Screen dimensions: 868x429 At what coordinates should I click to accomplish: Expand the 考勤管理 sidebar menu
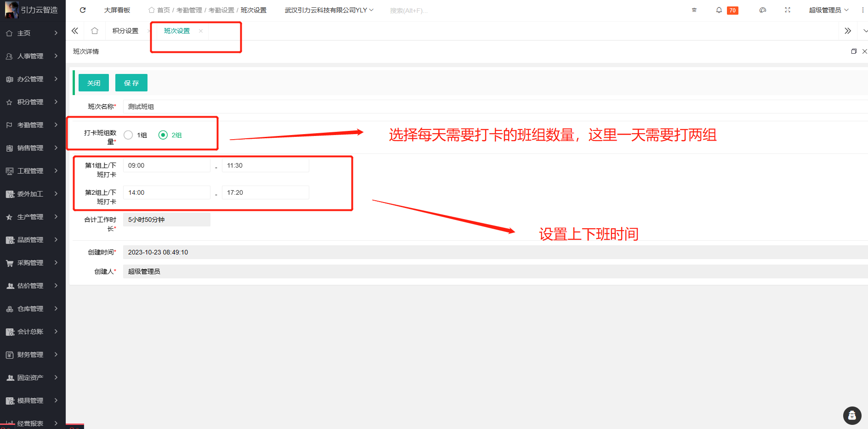click(x=32, y=125)
